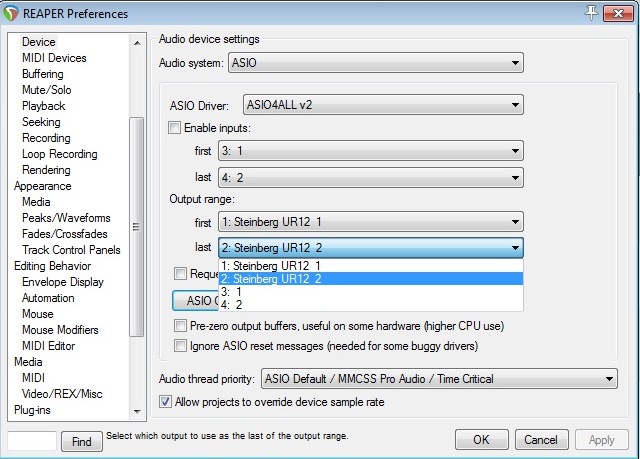Select '4: 2' in the dropdown list
The width and height of the screenshot is (640, 459).
[x=371, y=305]
